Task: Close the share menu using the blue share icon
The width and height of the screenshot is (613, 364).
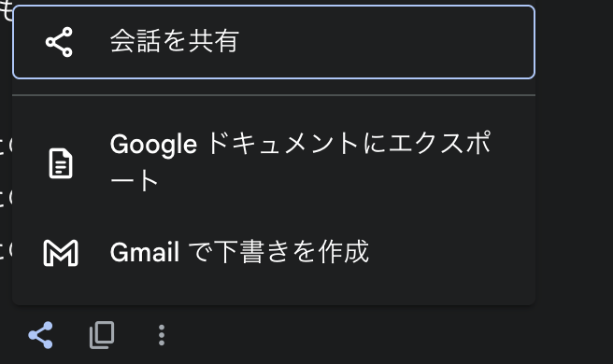Action: coord(40,335)
